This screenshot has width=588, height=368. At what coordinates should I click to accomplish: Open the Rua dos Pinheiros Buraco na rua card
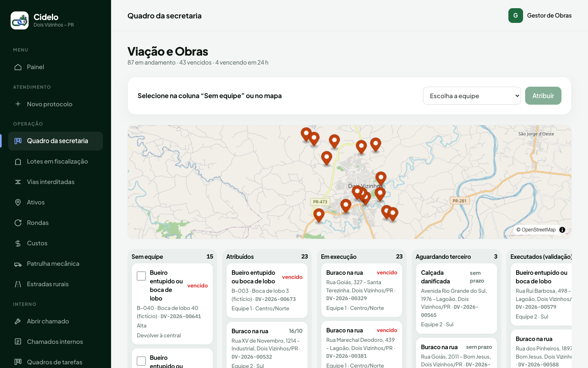541,349
